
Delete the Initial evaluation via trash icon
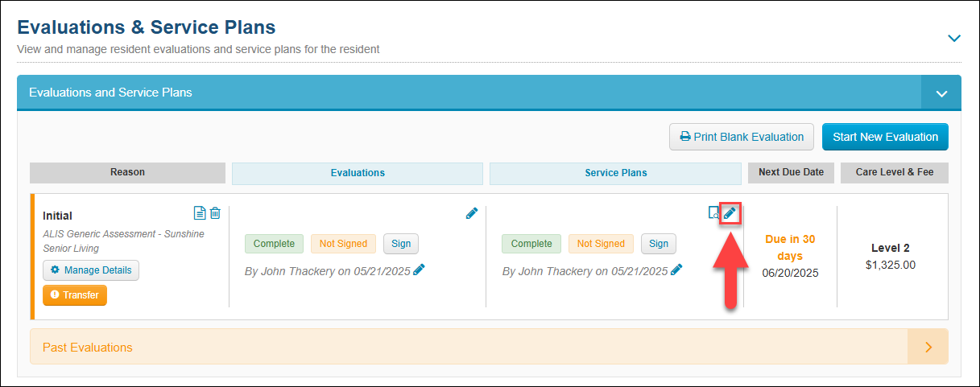[x=215, y=213]
